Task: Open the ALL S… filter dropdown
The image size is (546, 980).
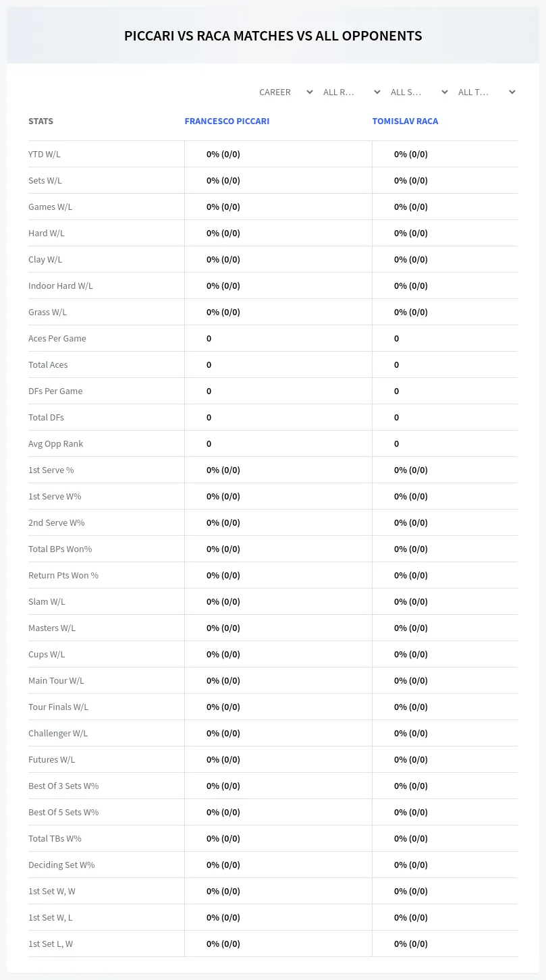Action: [x=419, y=92]
